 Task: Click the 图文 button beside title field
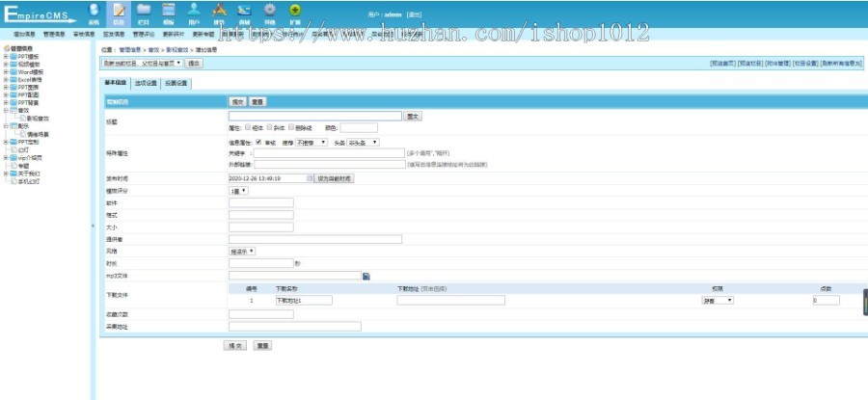point(413,117)
